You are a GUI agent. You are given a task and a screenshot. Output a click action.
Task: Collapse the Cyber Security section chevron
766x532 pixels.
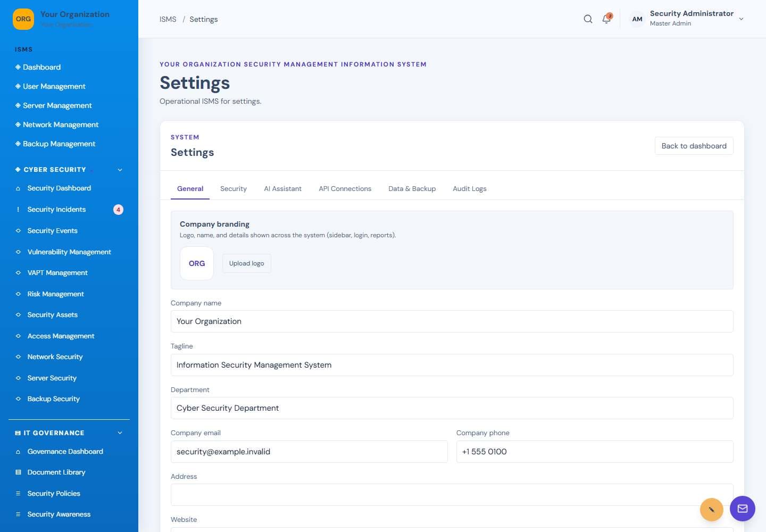[120, 170]
